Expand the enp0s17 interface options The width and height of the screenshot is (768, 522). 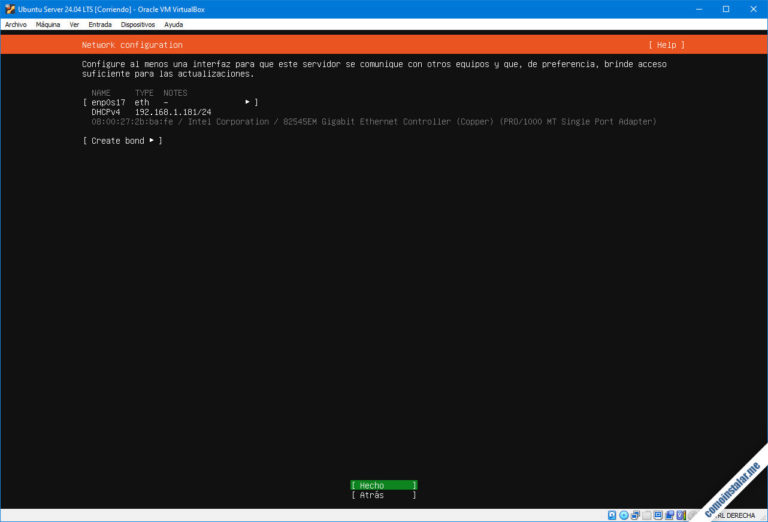pos(170,102)
